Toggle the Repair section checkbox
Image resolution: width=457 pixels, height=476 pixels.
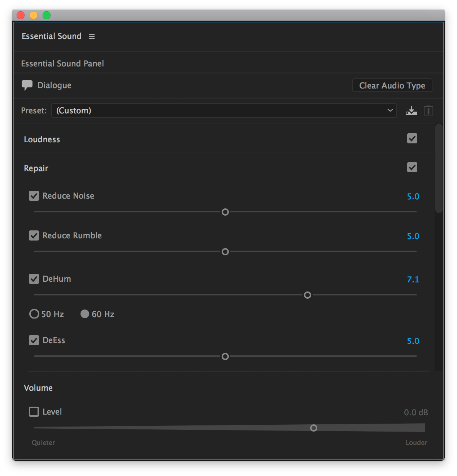[412, 168]
